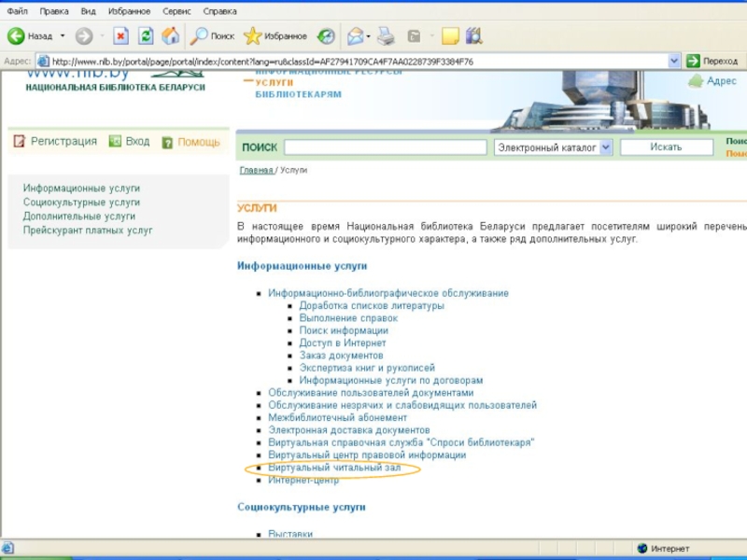Refresh the page with green arrows icon

(x=146, y=36)
